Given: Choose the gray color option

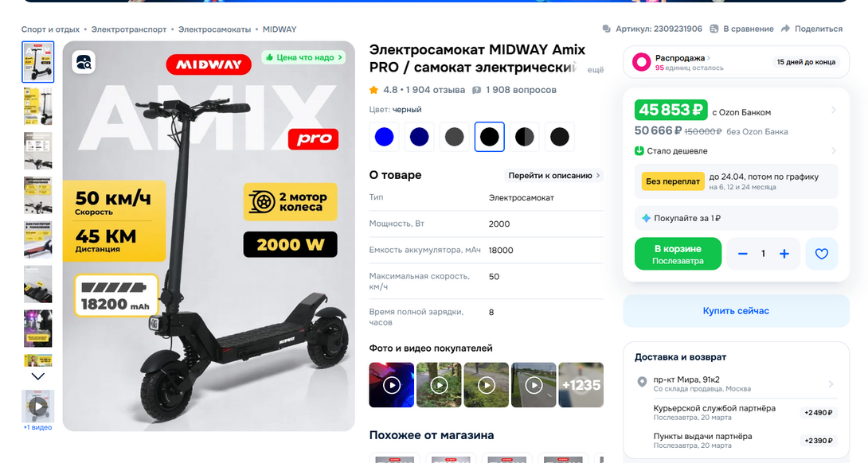Looking at the screenshot, I should (x=454, y=137).
